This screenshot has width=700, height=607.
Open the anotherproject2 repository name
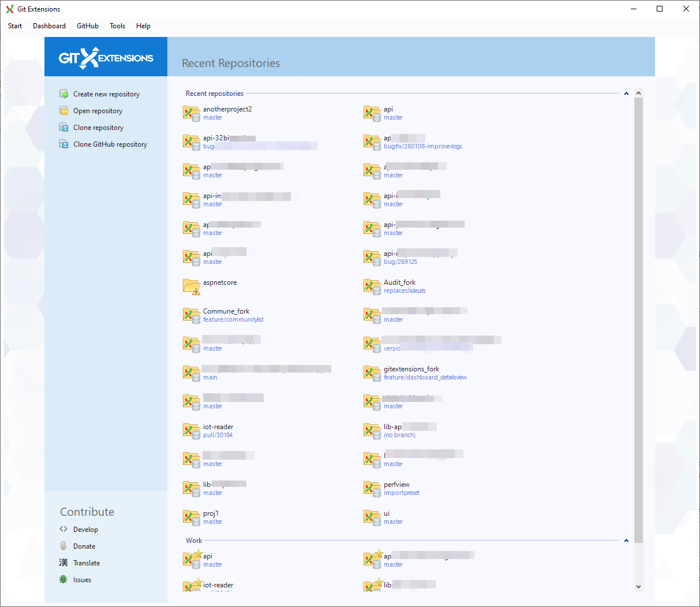click(227, 109)
